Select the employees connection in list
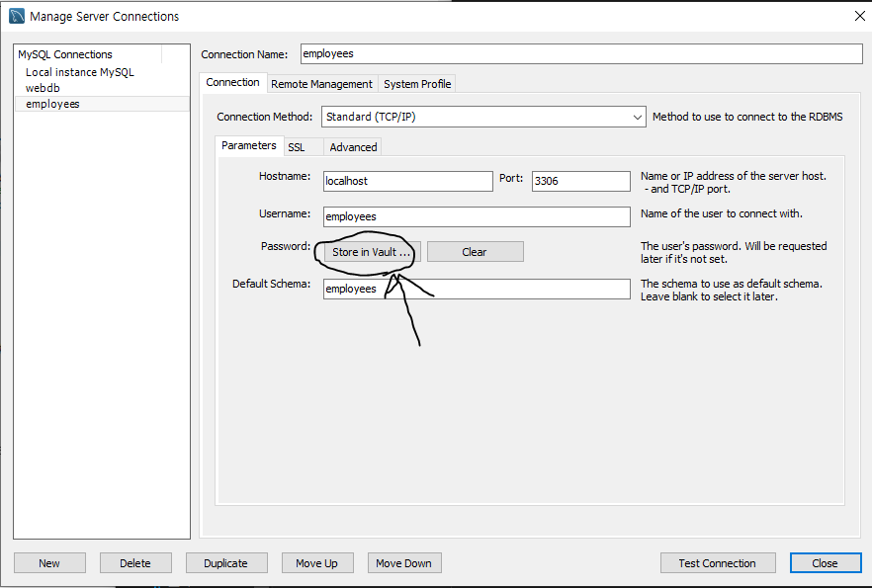Image resolution: width=872 pixels, height=588 pixels. click(x=102, y=104)
